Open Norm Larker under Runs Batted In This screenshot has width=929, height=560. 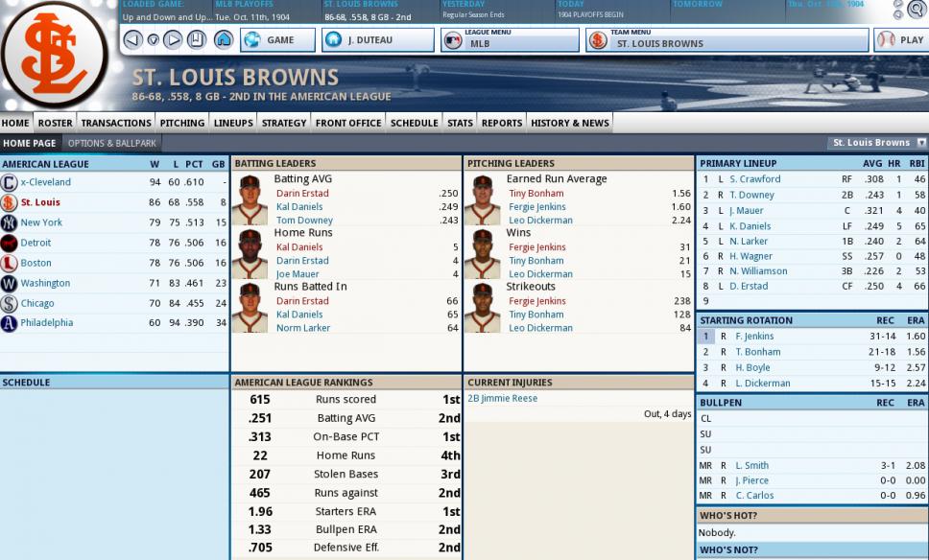(303, 328)
